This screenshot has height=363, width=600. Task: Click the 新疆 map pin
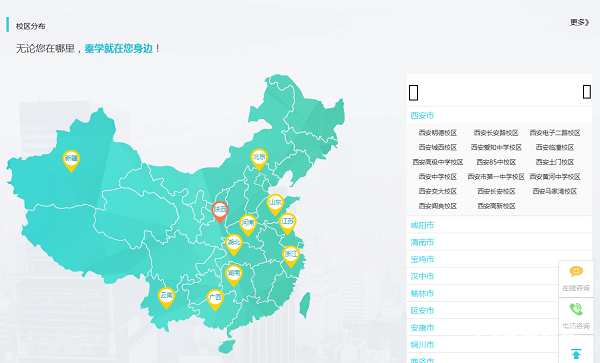(x=71, y=160)
